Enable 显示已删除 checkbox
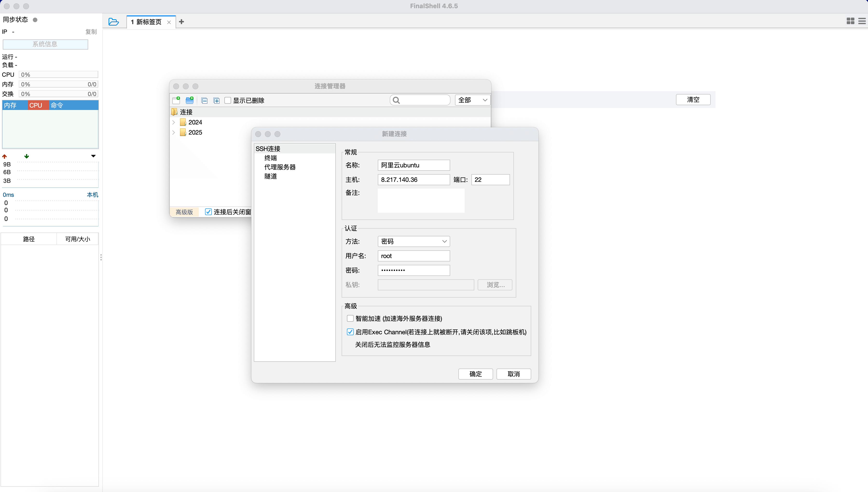The image size is (868, 492). [x=228, y=100]
